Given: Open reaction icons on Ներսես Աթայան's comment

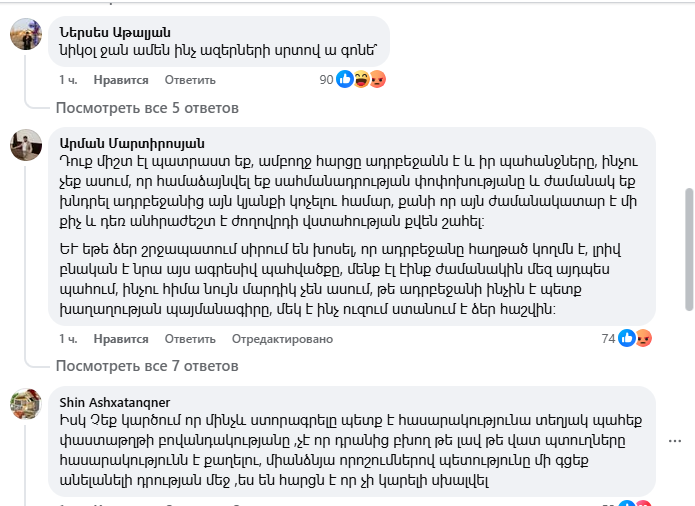Looking at the screenshot, I should 361,79.
